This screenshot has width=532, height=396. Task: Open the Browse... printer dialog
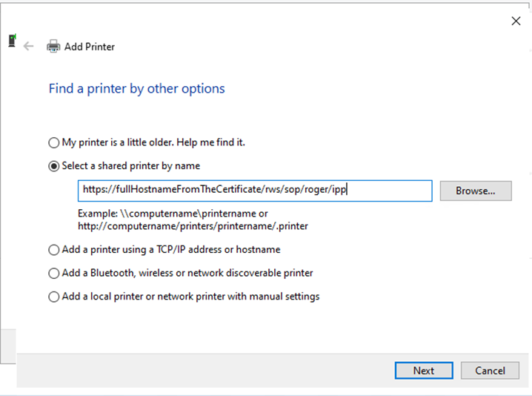tap(475, 191)
